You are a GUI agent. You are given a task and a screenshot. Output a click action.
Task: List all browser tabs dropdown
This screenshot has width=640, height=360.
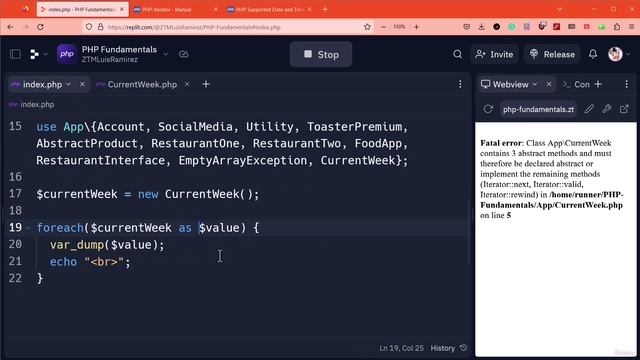(560, 9)
